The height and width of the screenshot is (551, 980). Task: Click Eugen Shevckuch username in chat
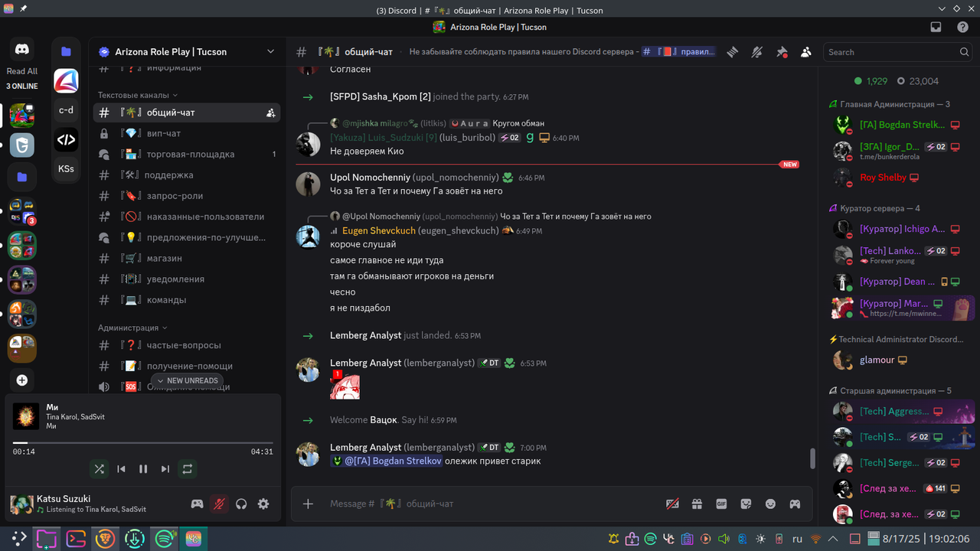tap(379, 230)
